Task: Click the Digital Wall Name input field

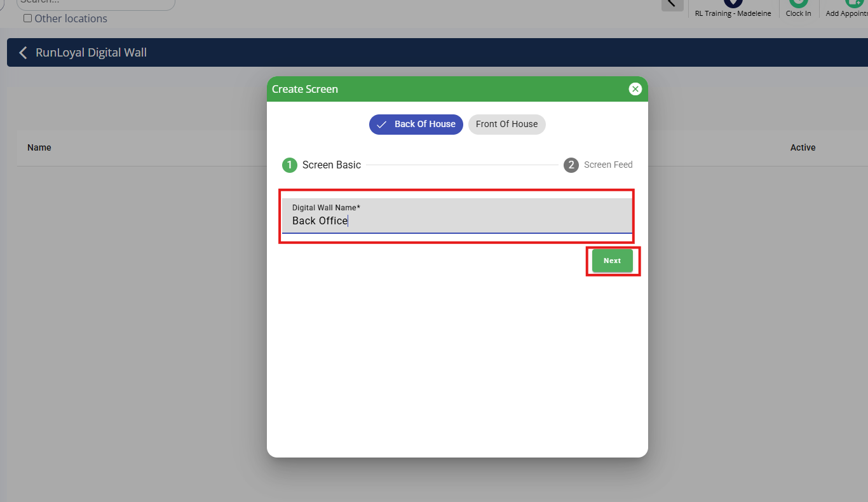Action: point(458,215)
